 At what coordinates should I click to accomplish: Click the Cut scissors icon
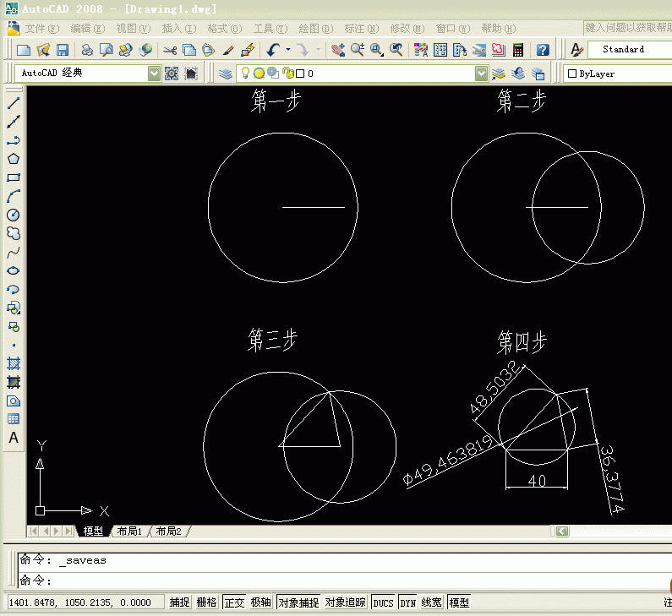click(x=170, y=50)
